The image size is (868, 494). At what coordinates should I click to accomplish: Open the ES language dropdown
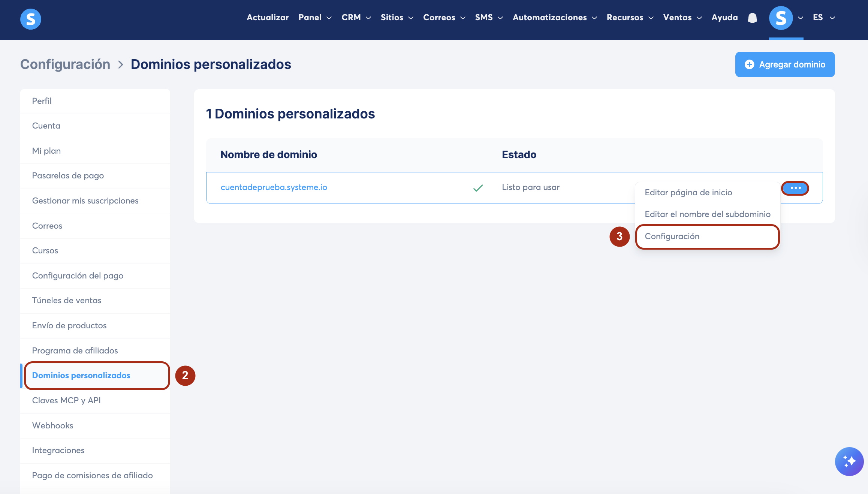pyautogui.click(x=823, y=18)
